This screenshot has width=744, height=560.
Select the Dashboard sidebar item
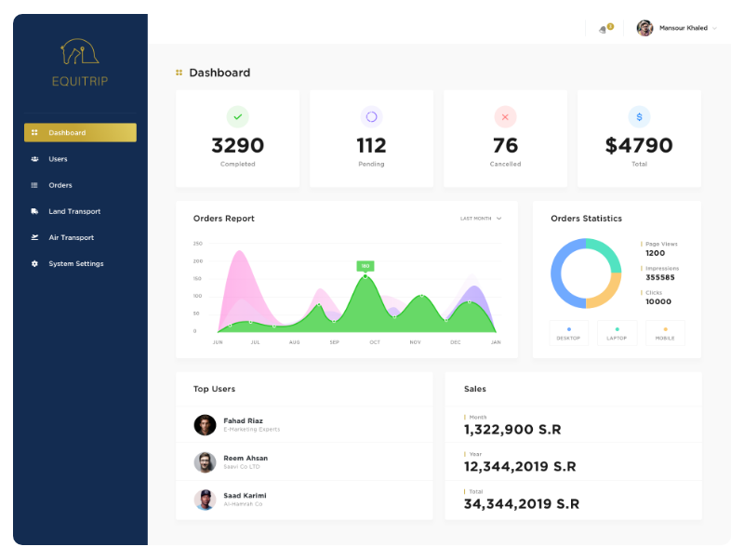click(80, 133)
